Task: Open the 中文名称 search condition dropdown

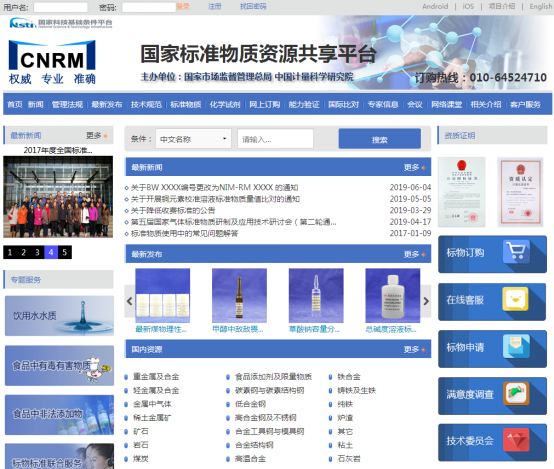Action: 193,139
